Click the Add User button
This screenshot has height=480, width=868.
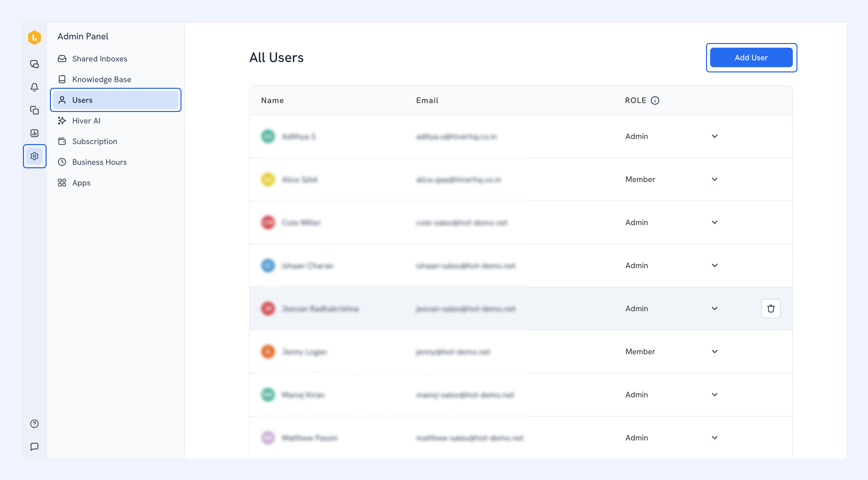point(751,58)
